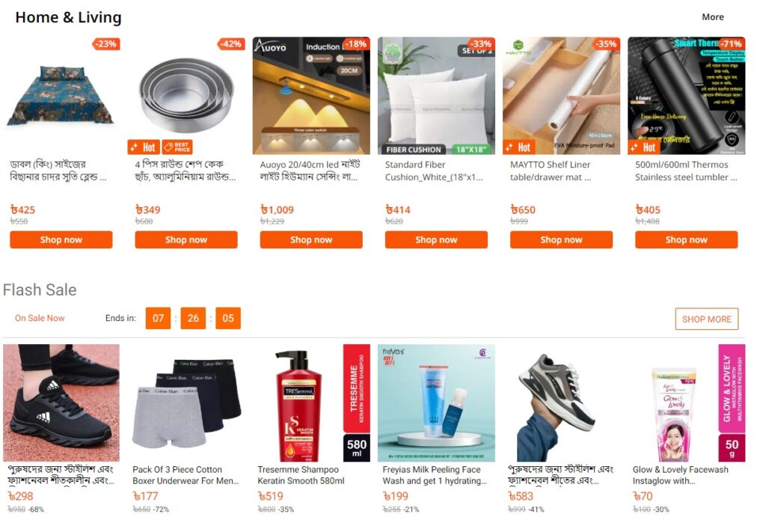The width and height of the screenshot is (766, 532).
Task: Open the black Adidas sneakers thumbnail
Action: (x=61, y=403)
